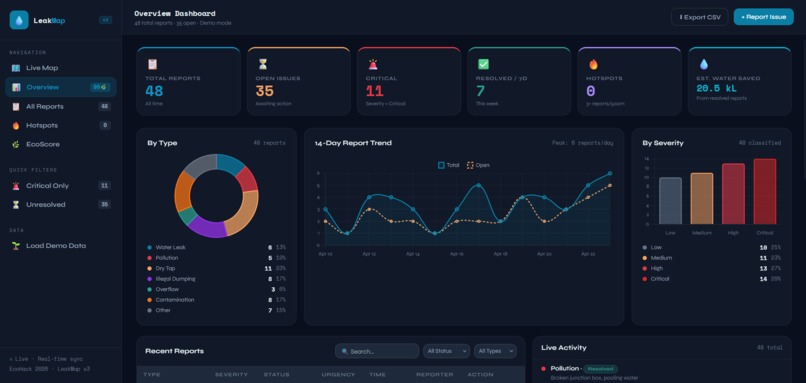Click the Illegal Dumping legend entry
The image size is (806, 383).
point(216,279)
